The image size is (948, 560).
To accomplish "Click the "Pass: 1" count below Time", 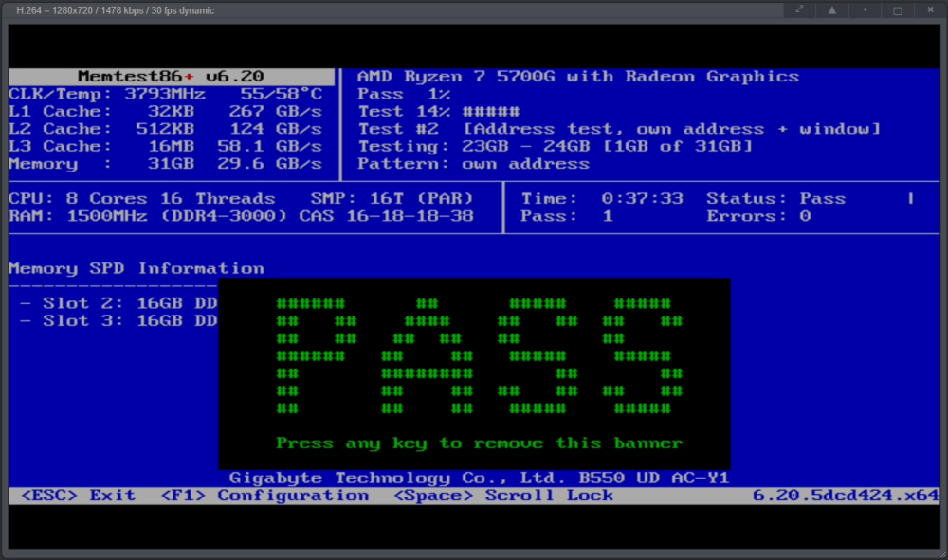I will point(567,216).
